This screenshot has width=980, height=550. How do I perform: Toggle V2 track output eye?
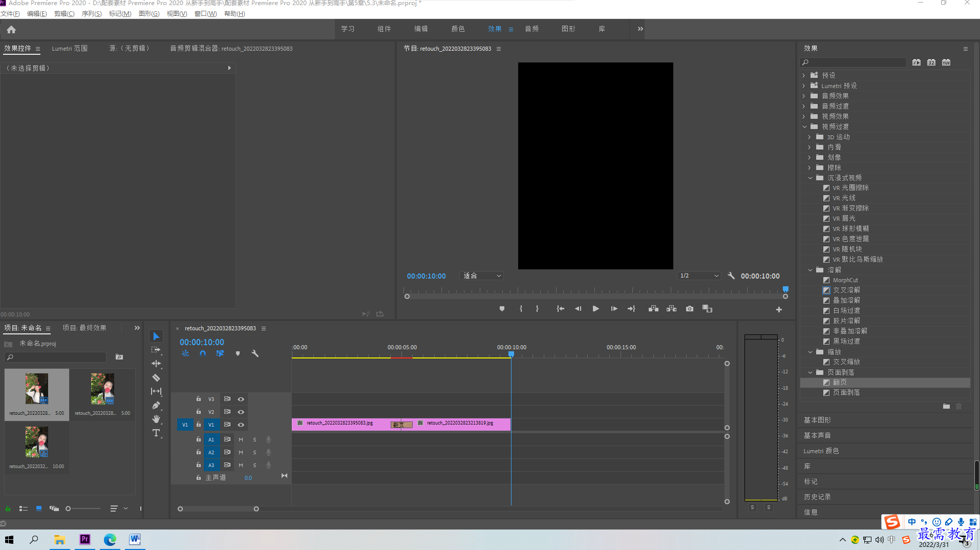pyautogui.click(x=241, y=412)
